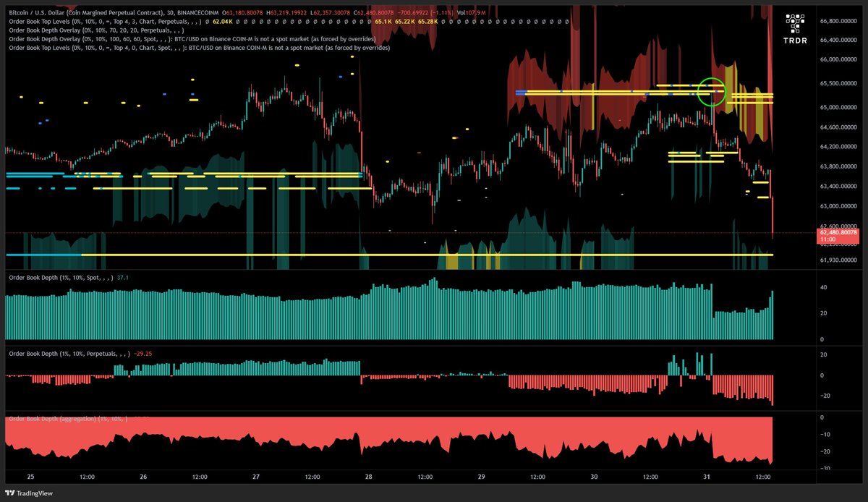Click the current price label 62,480.80078
This screenshot has height=502, width=868.
click(x=838, y=232)
